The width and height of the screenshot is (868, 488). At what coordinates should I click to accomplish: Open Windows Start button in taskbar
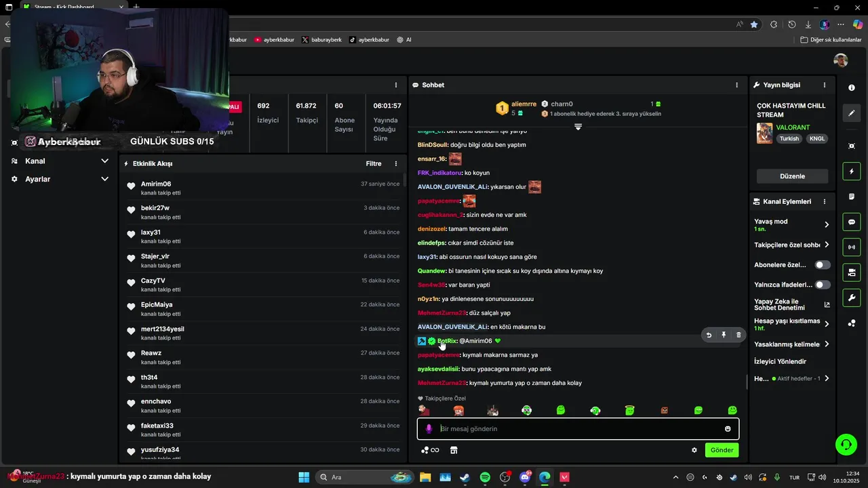(x=304, y=477)
